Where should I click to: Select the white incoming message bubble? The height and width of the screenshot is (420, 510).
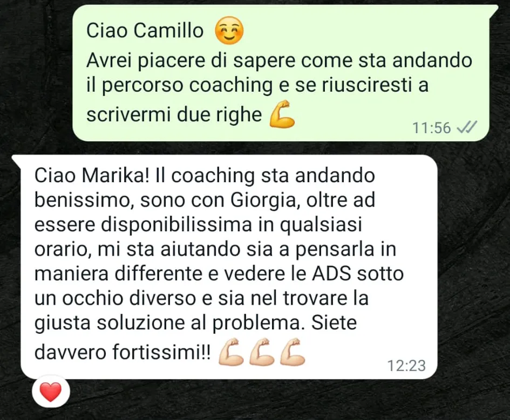pyautogui.click(x=225, y=267)
